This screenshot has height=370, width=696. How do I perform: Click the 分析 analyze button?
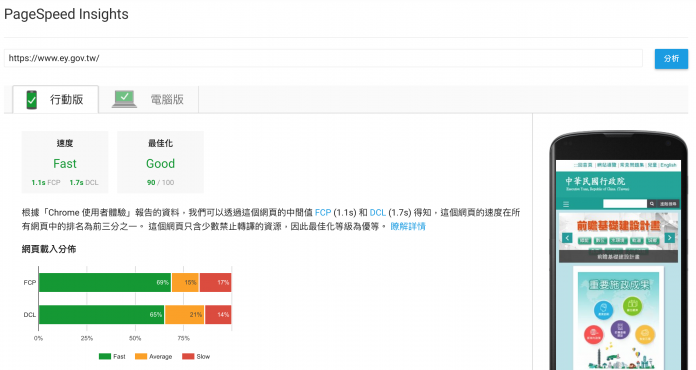(671, 59)
